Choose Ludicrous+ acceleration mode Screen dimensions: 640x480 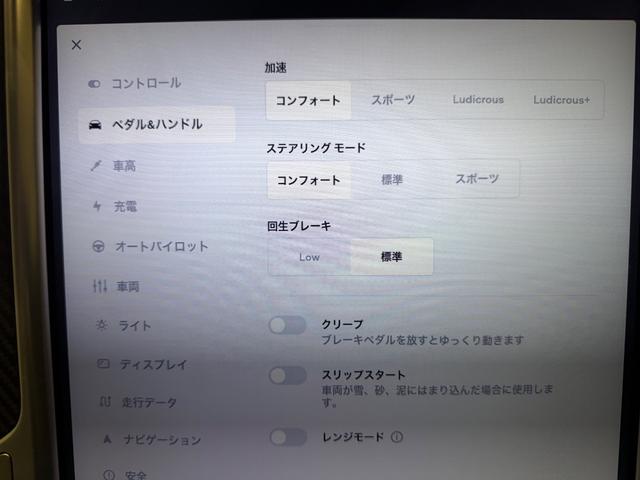(x=561, y=100)
